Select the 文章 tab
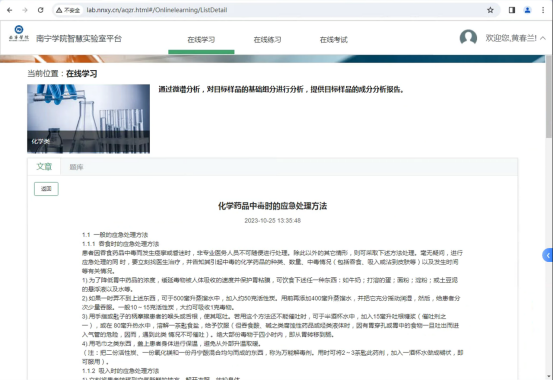The height and width of the screenshot is (380, 553). 44,167
